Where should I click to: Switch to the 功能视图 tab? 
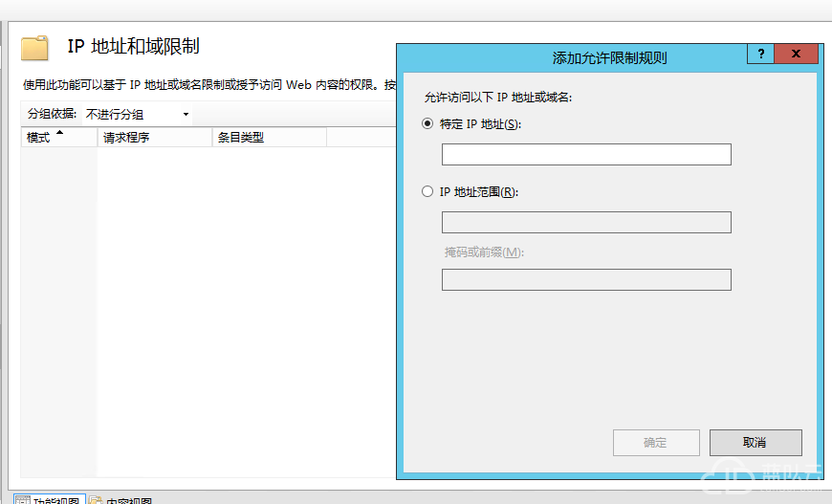coord(49,500)
